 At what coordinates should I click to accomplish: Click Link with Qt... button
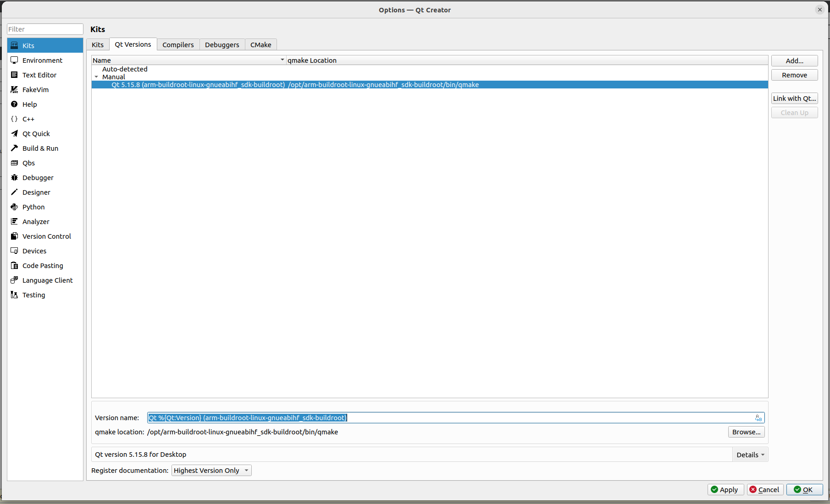tap(795, 99)
